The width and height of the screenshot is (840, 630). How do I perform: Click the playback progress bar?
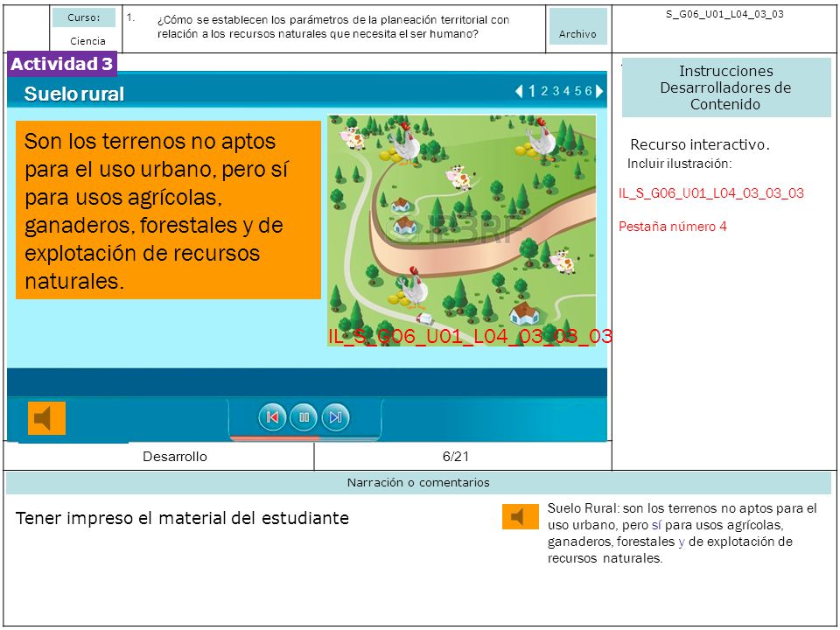pyautogui.click(x=304, y=438)
